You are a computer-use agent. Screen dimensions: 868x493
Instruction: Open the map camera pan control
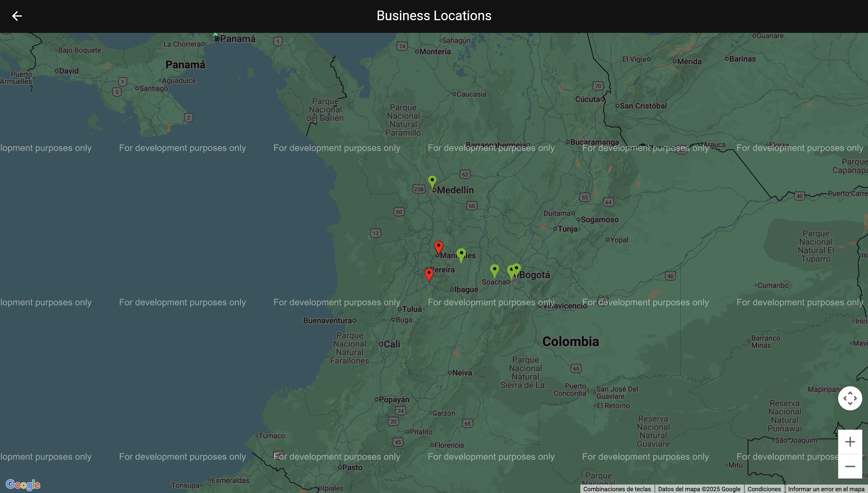tap(850, 398)
